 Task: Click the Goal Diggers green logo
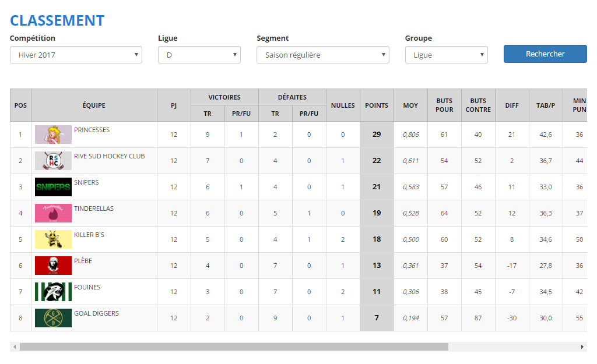coord(53,318)
